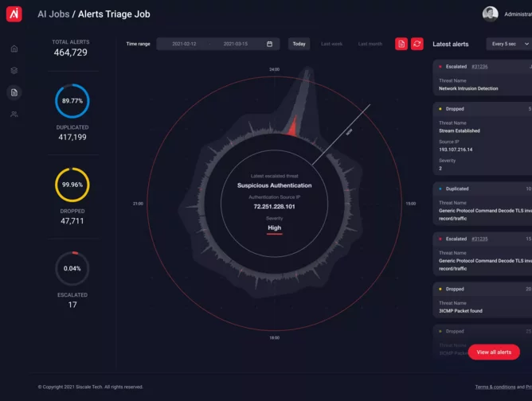Click the red refresh icon button

417,44
